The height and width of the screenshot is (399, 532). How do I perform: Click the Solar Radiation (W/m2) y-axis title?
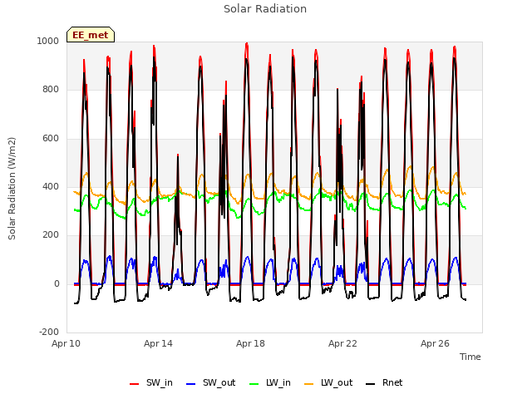click(12, 189)
